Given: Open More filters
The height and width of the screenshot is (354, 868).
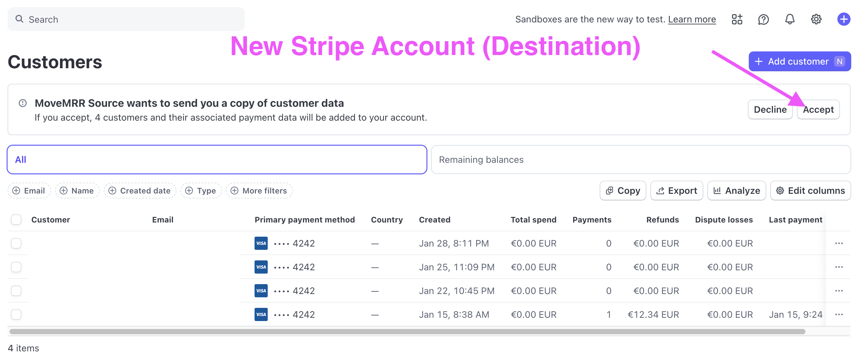Looking at the screenshot, I should pyautogui.click(x=259, y=191).
